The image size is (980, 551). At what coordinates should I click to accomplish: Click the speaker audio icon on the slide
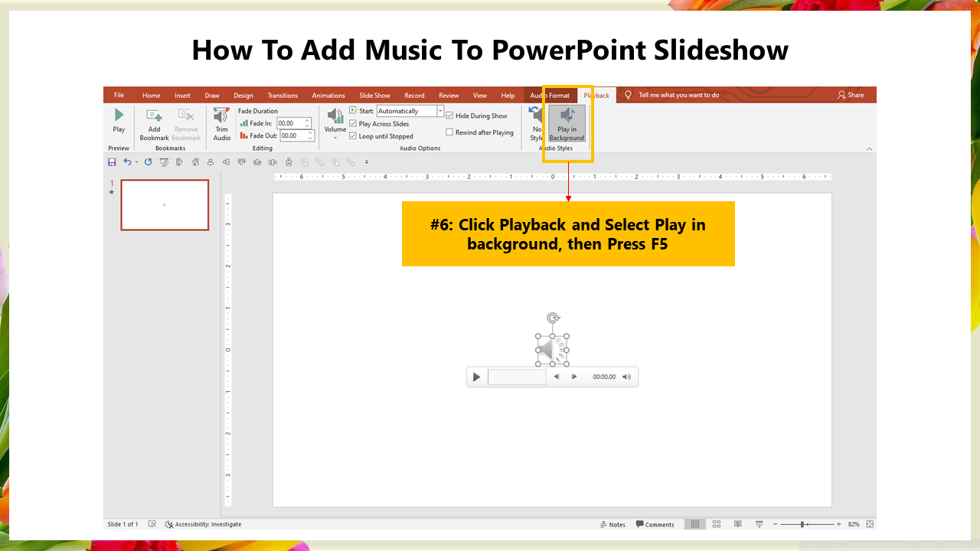click(x=552, y=350)
